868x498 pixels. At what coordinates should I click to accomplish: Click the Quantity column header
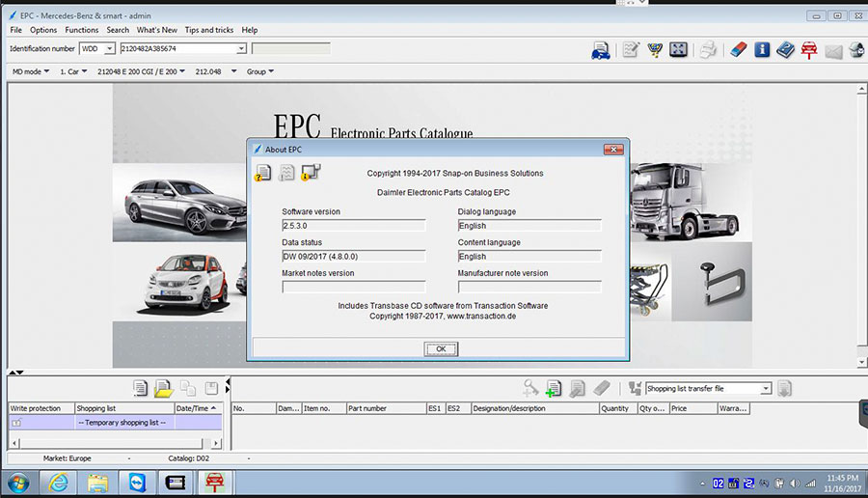[x=618, y=408]
